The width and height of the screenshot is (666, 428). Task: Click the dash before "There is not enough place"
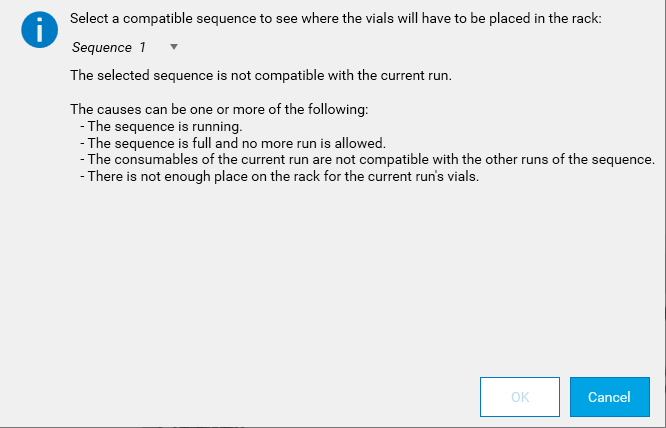click(x=82, y=177)
